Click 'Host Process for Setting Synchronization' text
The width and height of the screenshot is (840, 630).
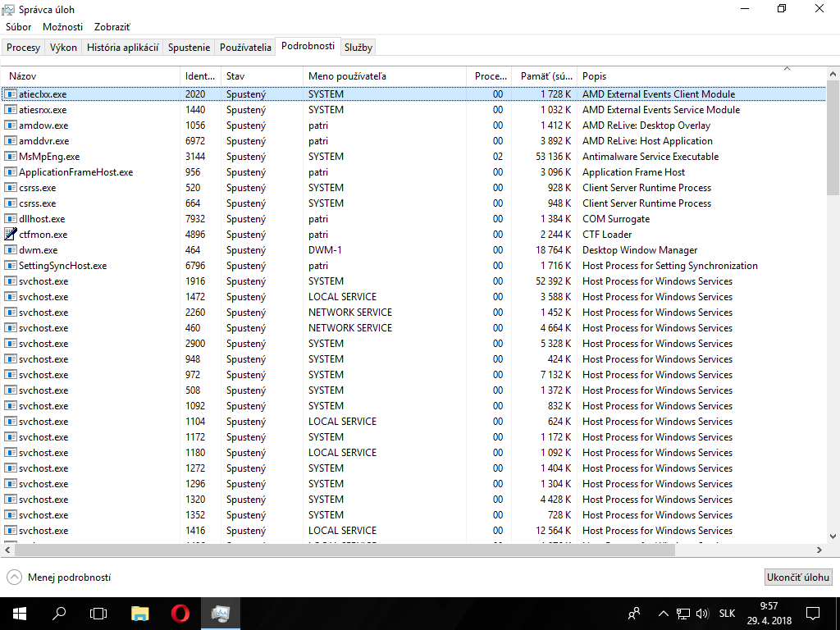(669, 265)
